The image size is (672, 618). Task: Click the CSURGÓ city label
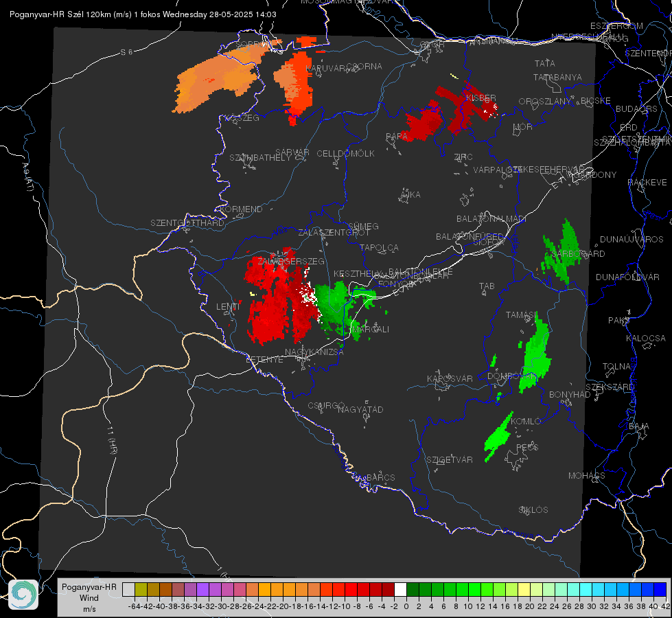[x=326, y=406]
